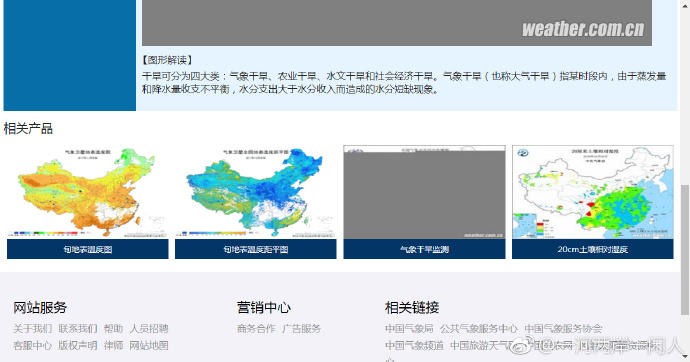Open the 广告服务 link
The image size is (690, 362).
tap(302, 329)
